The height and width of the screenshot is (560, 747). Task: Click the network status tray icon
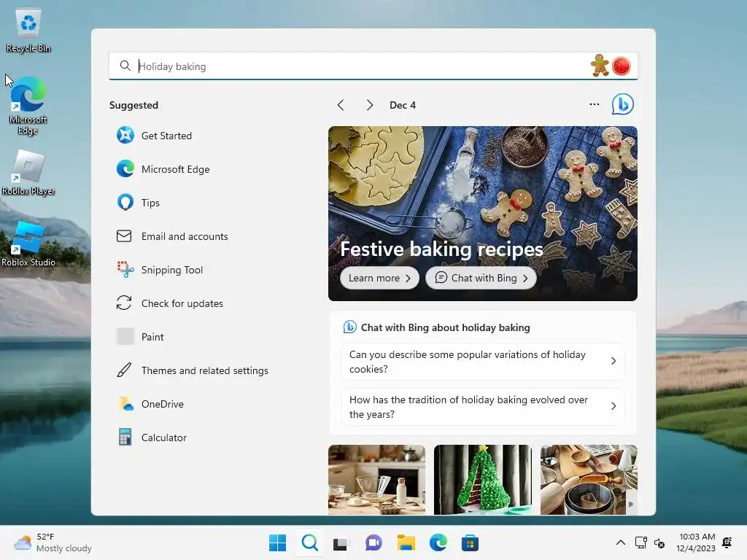(x=640, y=542)
